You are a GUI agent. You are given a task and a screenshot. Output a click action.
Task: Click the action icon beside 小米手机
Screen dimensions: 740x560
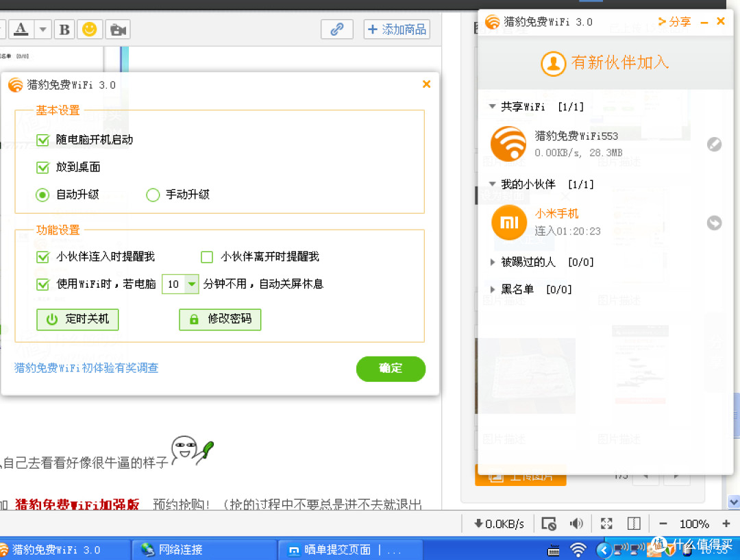click(714, 223)
